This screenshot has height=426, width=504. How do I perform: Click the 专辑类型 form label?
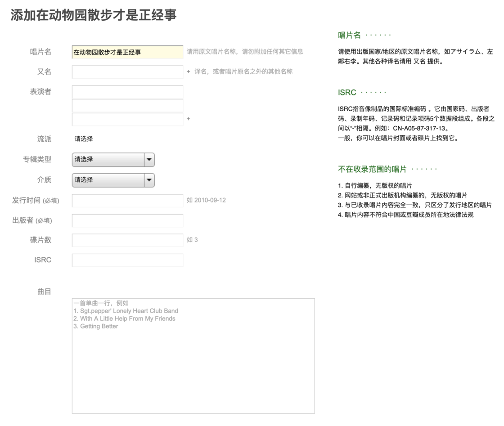point(37,159)
